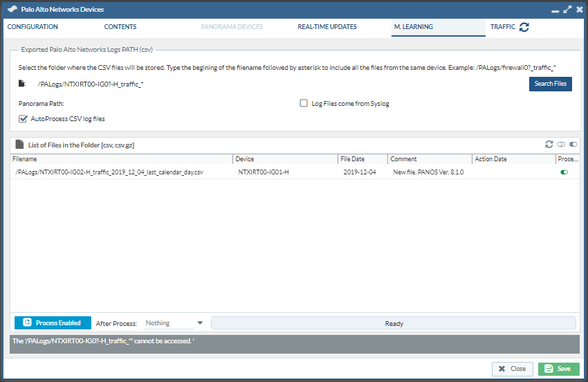Click the enable-all toggle in file list header
Screen dimensions: 588x382
[573, 144]
